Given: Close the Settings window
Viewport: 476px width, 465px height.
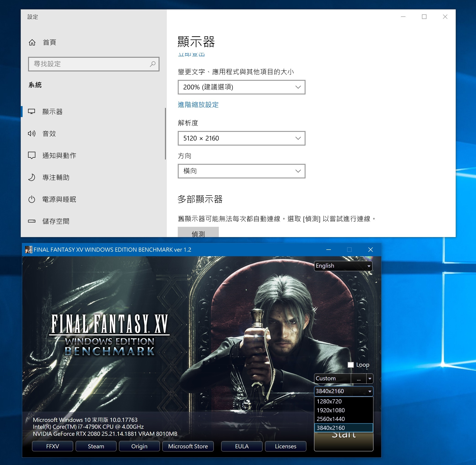Looking at the screenshot, I should pyautogui.click(x=445, y=17).
